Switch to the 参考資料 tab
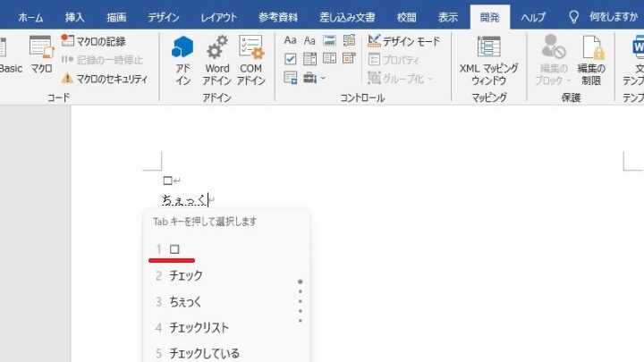 point(278,17)
